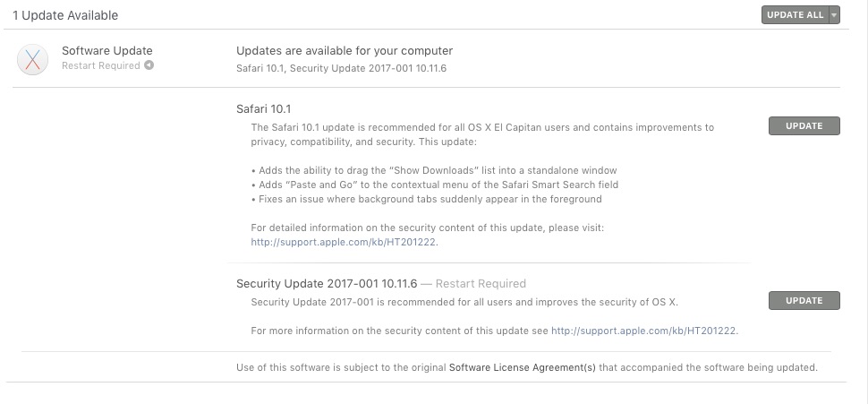The image size is (868, 404).
Task: Click the OS X El Capitan icon
Action: coord(32,59)
